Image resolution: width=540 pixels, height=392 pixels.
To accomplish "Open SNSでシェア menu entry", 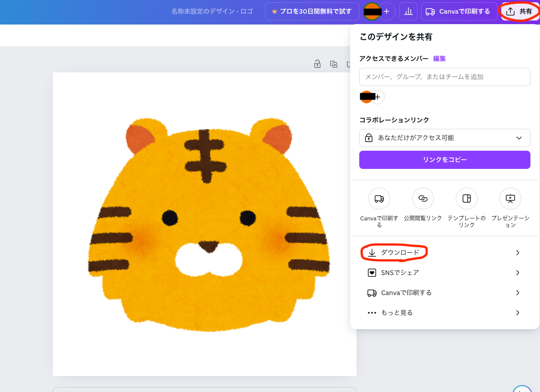I will (444, 273).
